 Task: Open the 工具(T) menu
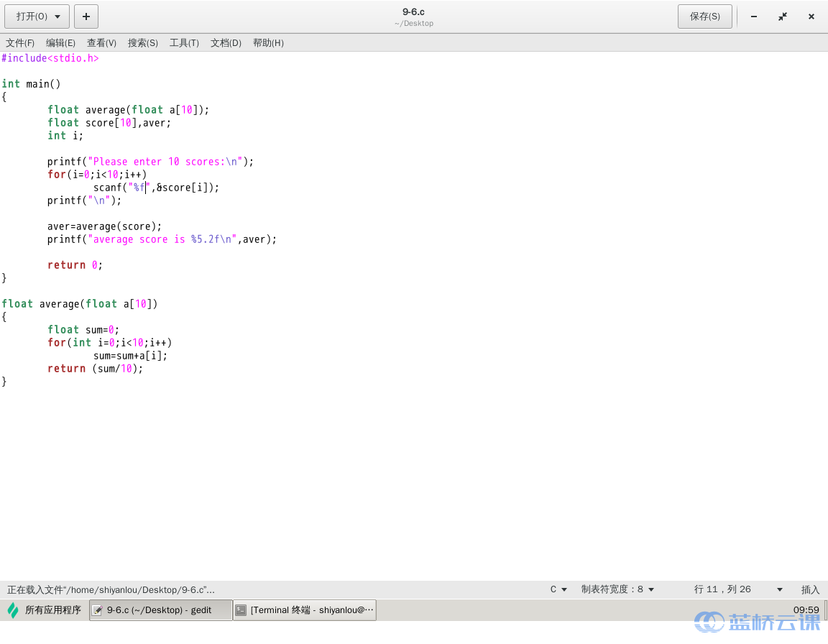click(x=184, y=43)
